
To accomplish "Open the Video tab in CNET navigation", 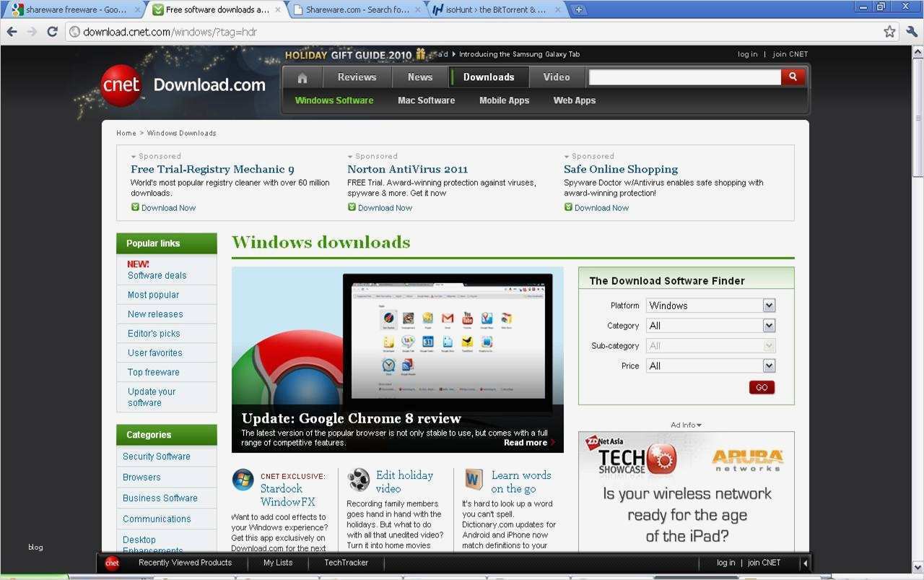I will point(557,77).
